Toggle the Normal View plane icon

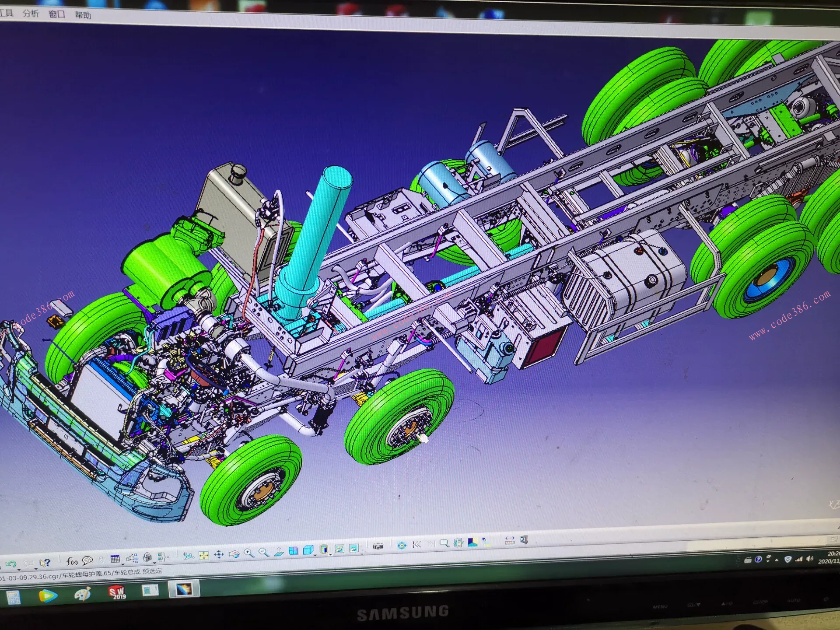(279, 552)
